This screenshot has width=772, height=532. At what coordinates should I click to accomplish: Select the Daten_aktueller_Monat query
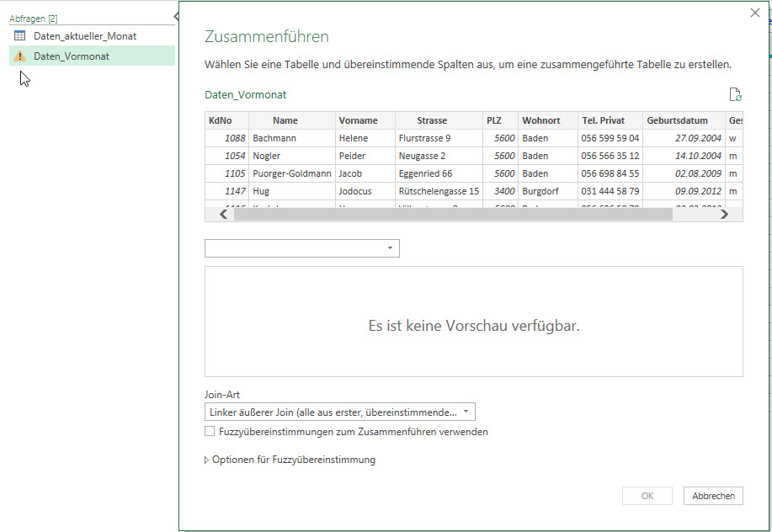click(85, 36)
